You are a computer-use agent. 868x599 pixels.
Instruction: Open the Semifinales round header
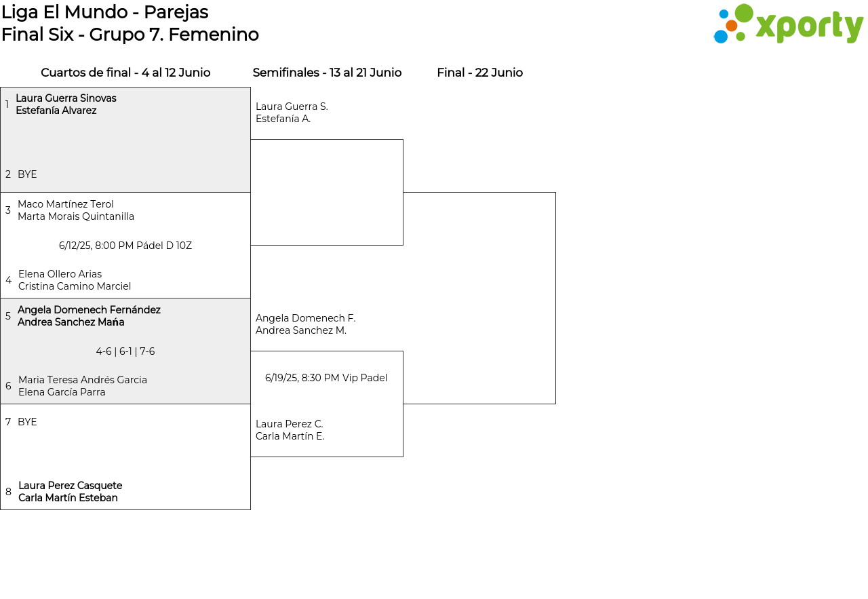pos(327,73)
